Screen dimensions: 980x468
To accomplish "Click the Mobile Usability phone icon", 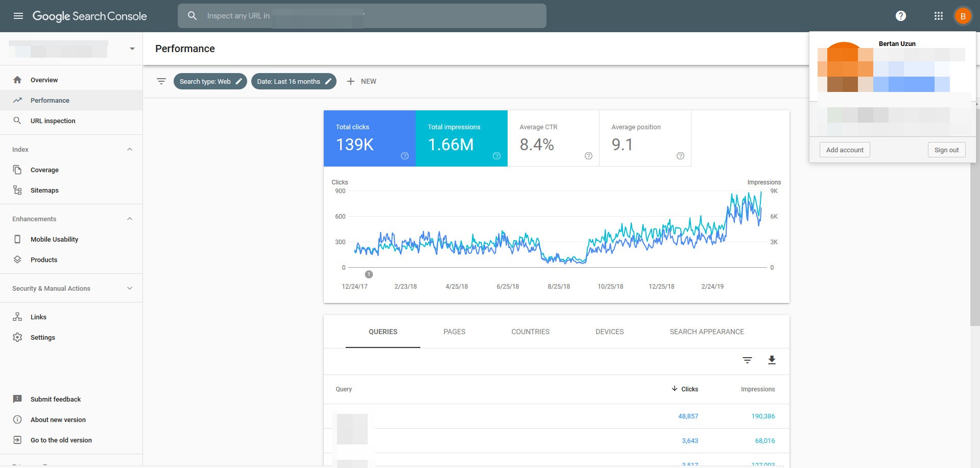I will click(17, 239).
